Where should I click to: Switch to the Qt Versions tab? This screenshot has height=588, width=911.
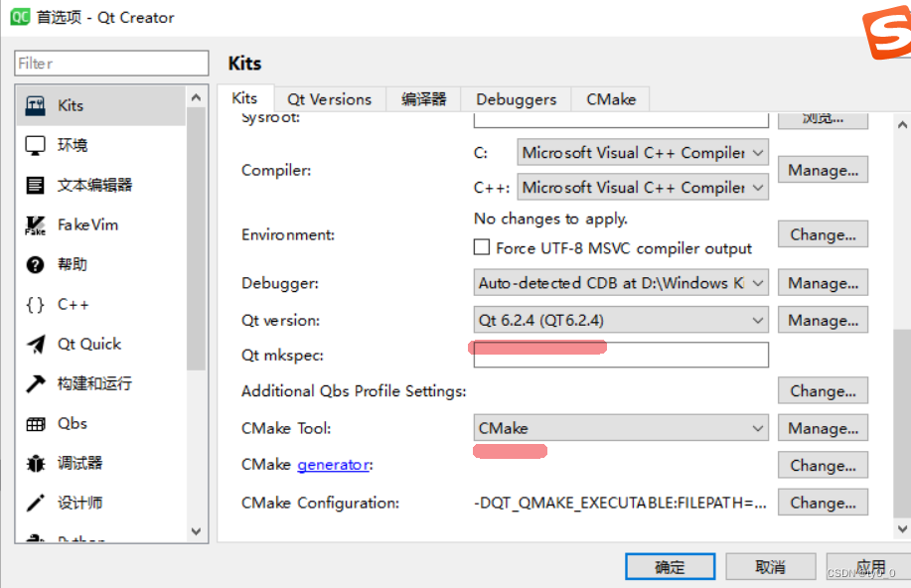330,99
